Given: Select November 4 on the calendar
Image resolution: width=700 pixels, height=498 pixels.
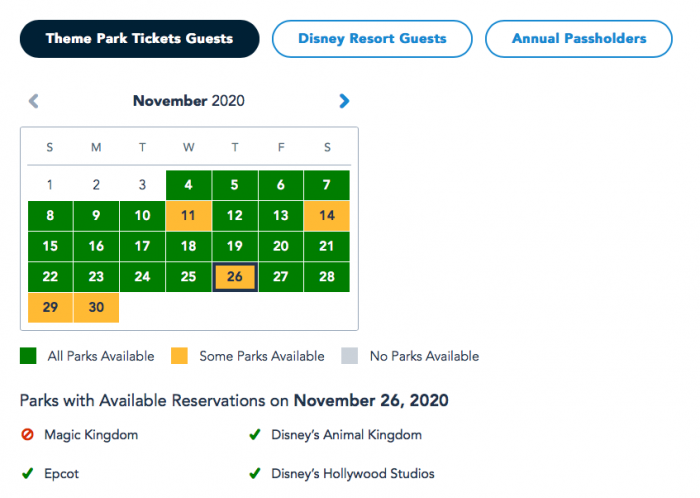Looking at the screenshot, I should 188,185.
